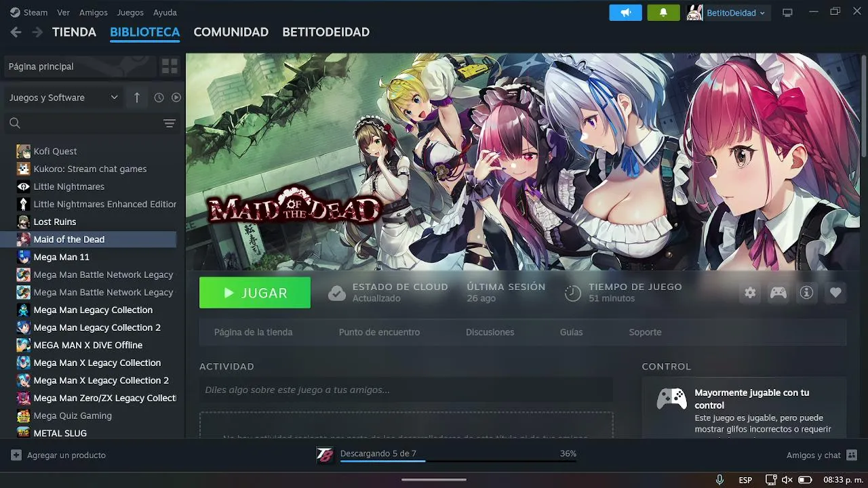Select the BIBLIOTECA tab
Screen dimensions: 868x488
click(144, 32)
